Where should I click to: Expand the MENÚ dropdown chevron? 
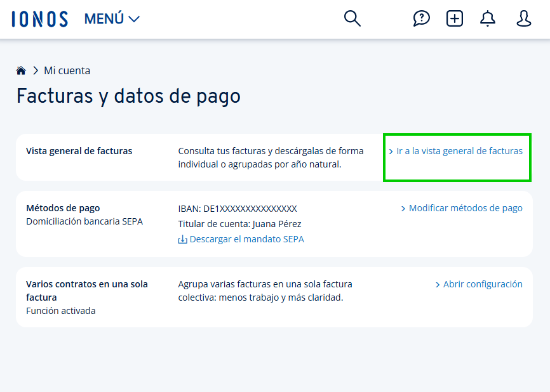tap(133, 19)
